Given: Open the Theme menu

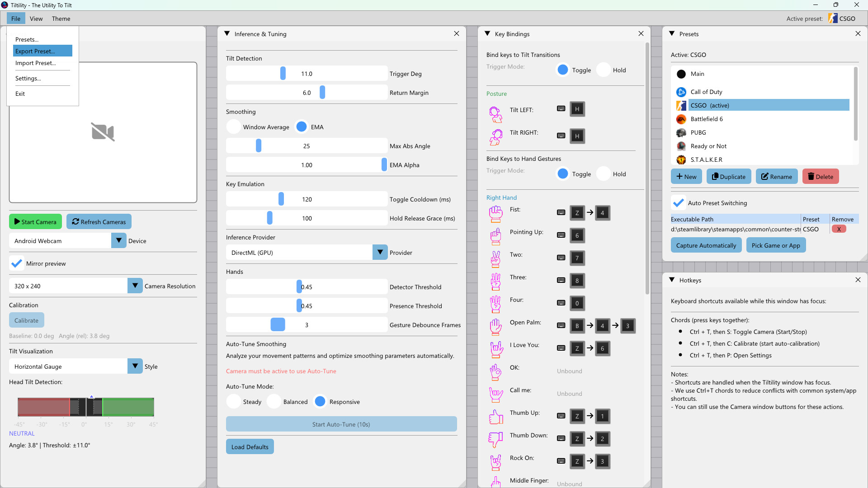Looking at the screenshot, I should coord(61,19).
